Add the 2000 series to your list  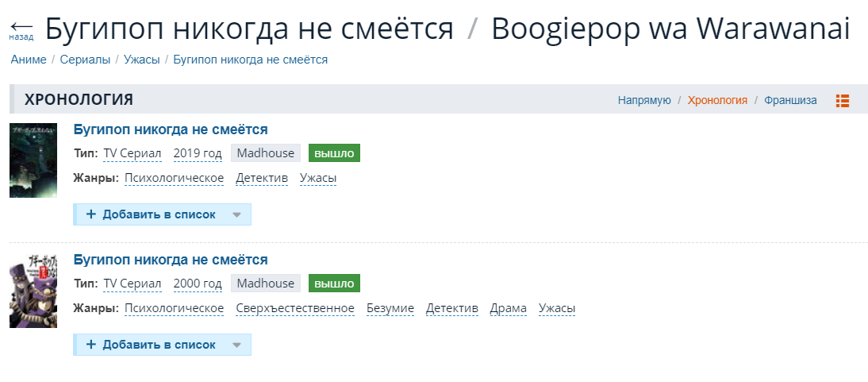[151, 345]
